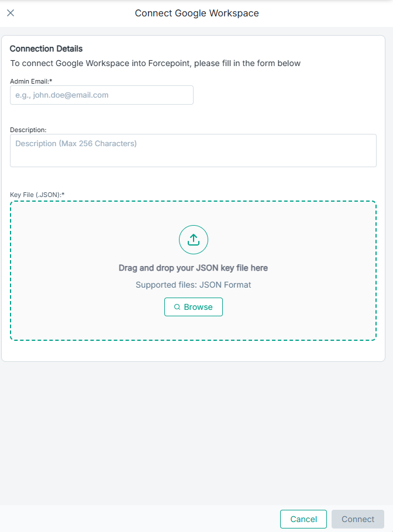
Task: Click the Connect Google Workspace title
Action: coord(196,13)
